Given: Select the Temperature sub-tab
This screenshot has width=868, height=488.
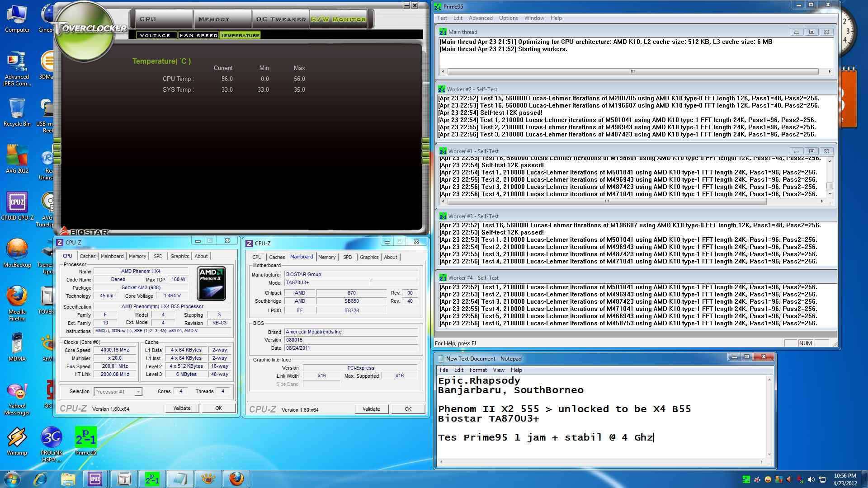Looking at the screenshot, I should [x=240, y=35].
